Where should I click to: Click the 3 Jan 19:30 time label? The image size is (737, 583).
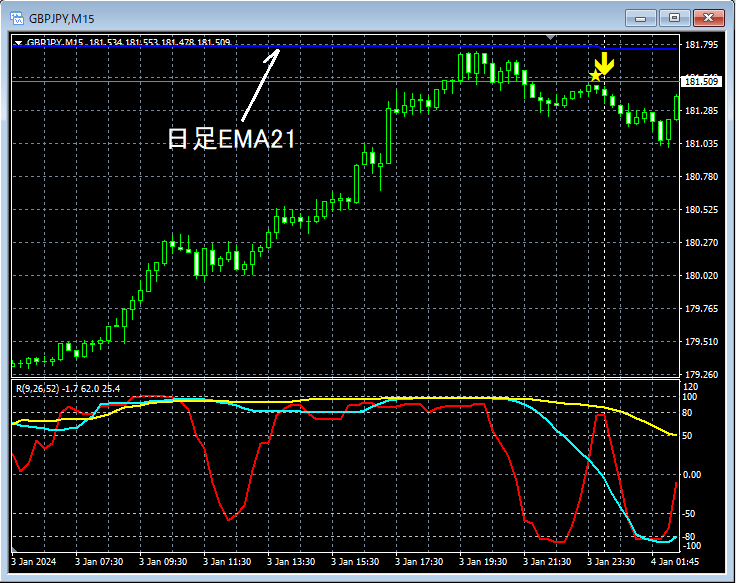483,561
